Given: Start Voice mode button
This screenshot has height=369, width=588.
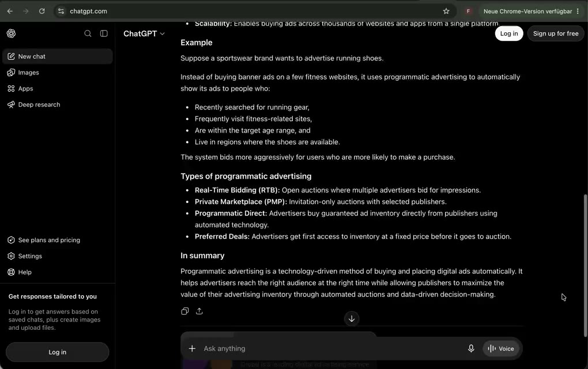Looking at the screenshot, I should [x=500, y=348].
